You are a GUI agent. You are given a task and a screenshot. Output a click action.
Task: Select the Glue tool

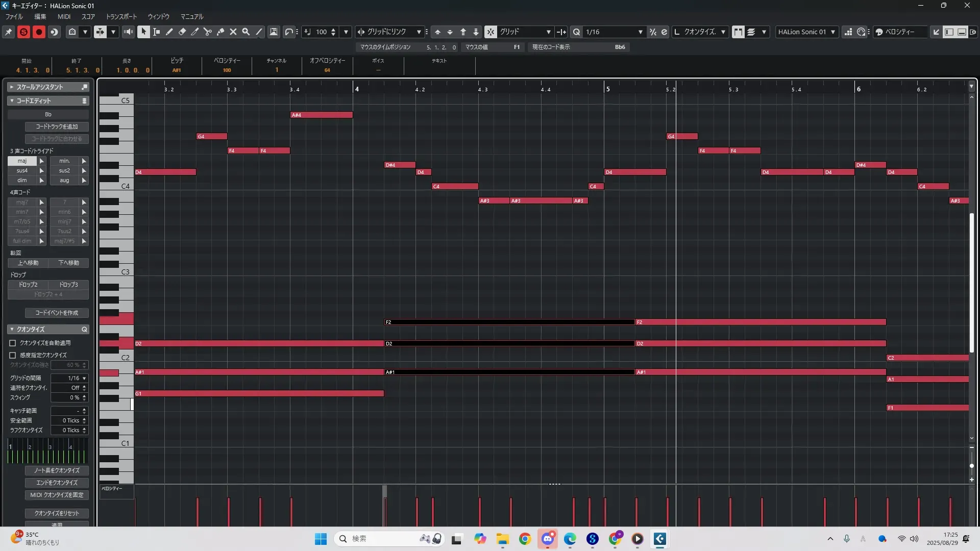[x=220, y=32]
